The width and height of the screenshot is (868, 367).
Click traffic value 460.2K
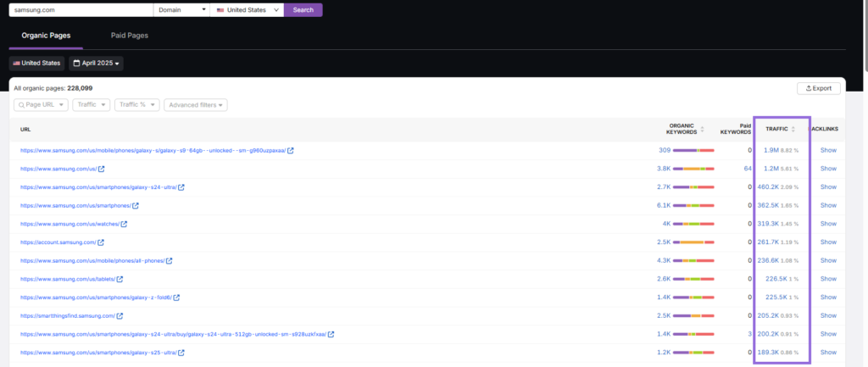click(x=768, y=187)
